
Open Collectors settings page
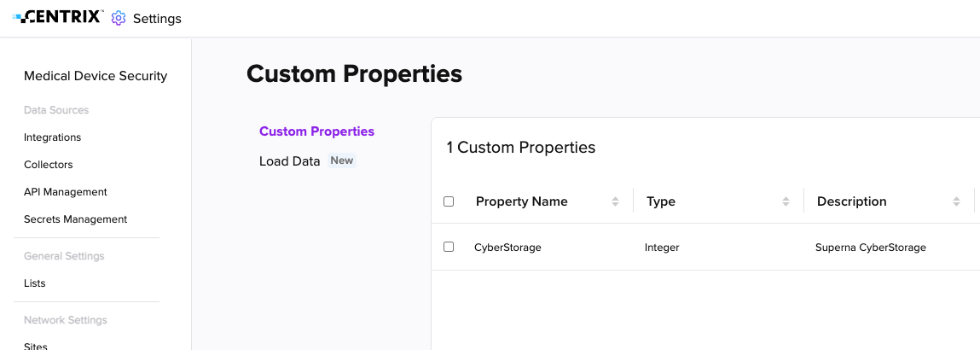(48, 165)
